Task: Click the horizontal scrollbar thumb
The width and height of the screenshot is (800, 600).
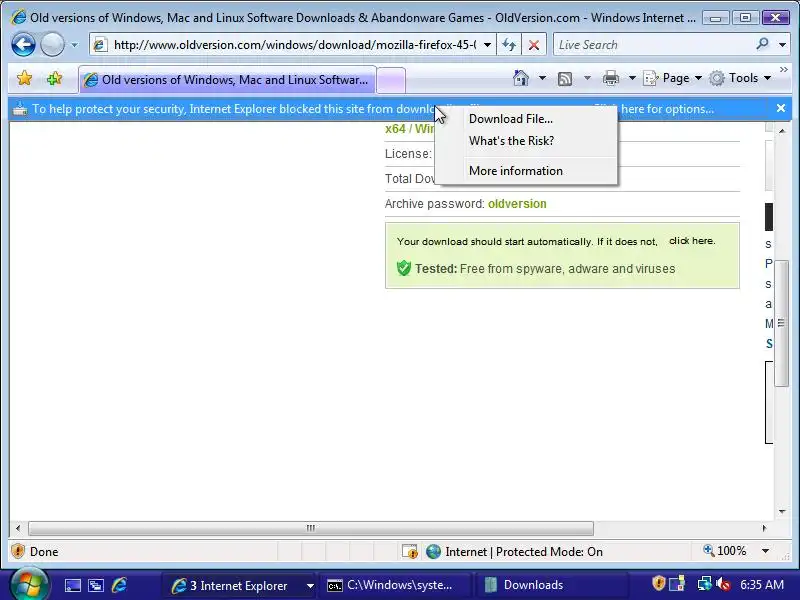Action: click(311, 528)
